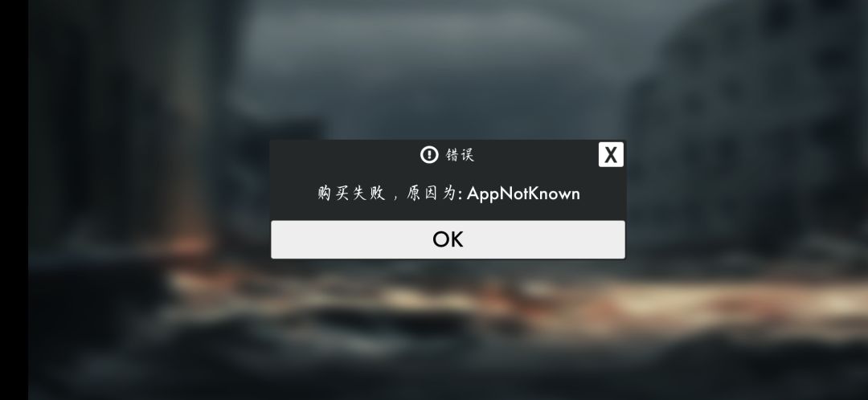868x400 pixels.
Task: Click the 购买失败 message text
Action: [351, 193]
